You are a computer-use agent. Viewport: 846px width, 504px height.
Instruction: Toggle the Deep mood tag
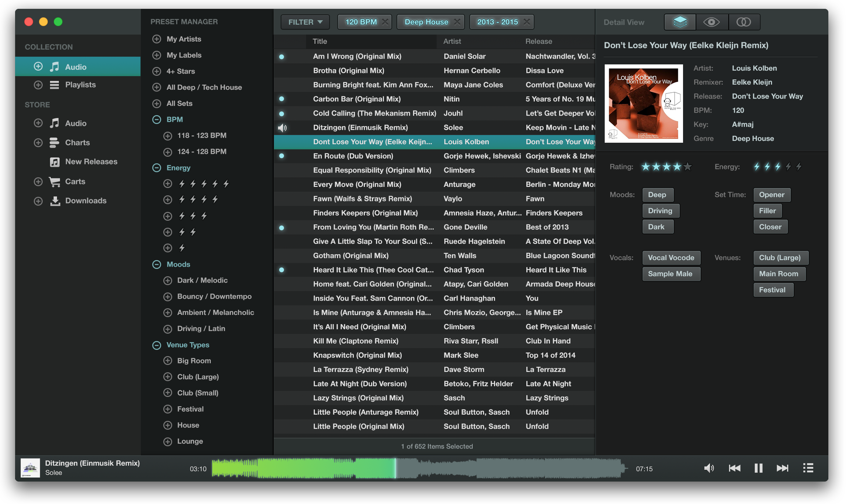click(657, 195)
